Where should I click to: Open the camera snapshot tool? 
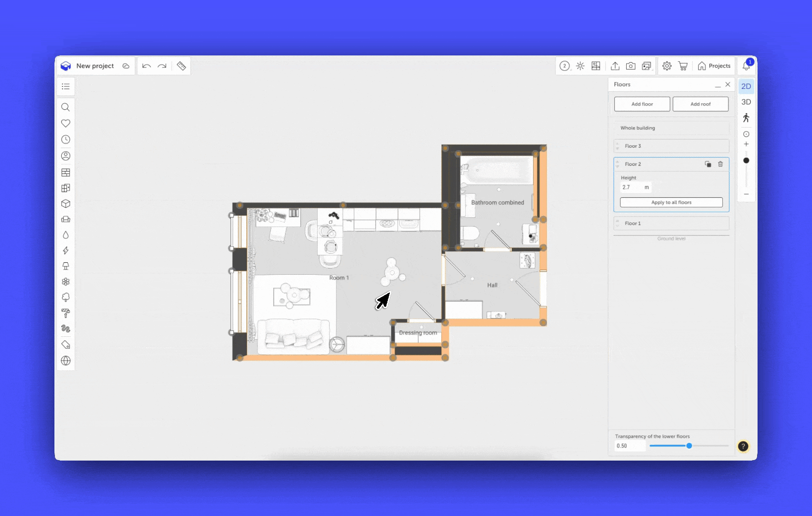pos(630,66)
